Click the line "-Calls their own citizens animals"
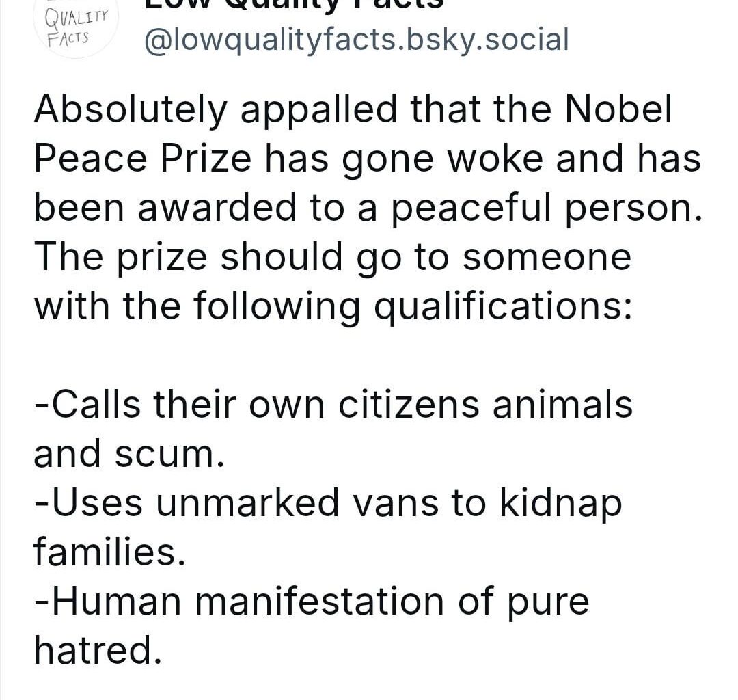The width and height of the screenshot is (738, 700). coord(333,405)
